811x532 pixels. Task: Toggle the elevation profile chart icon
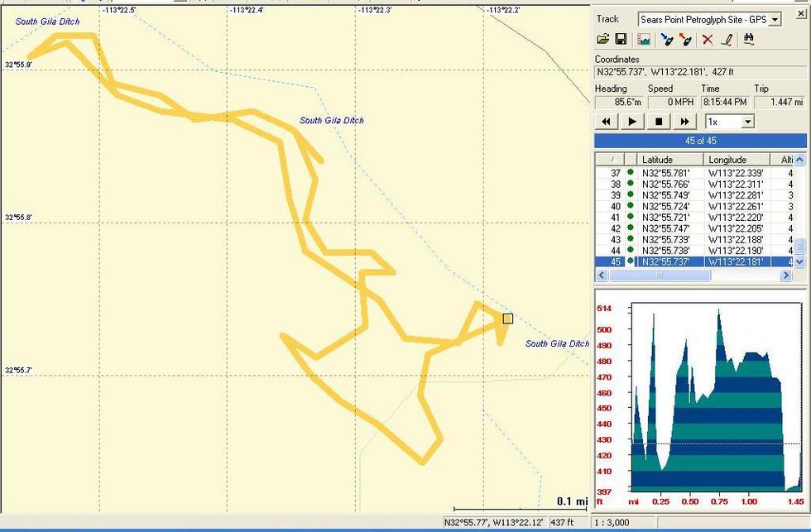point(644,39)
